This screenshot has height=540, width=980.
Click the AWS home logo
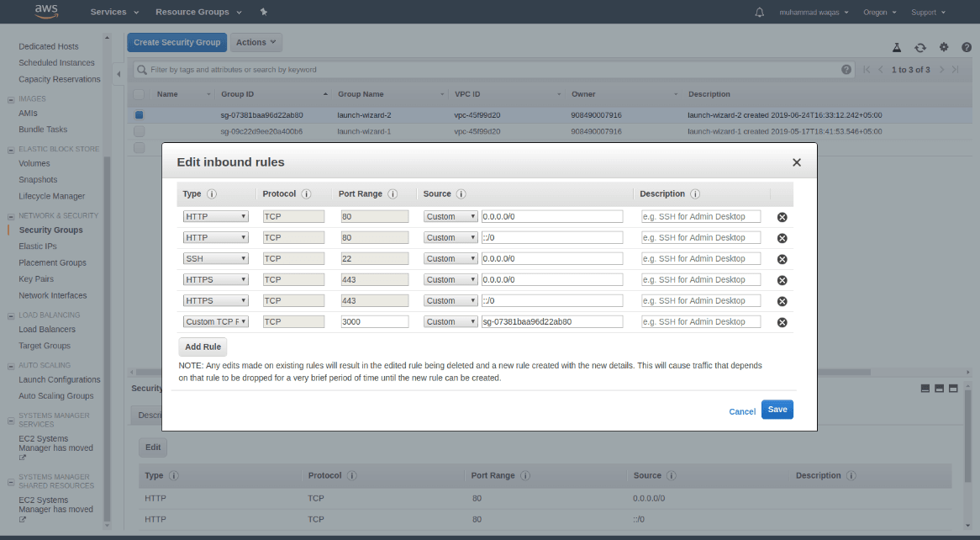[45, 12]
